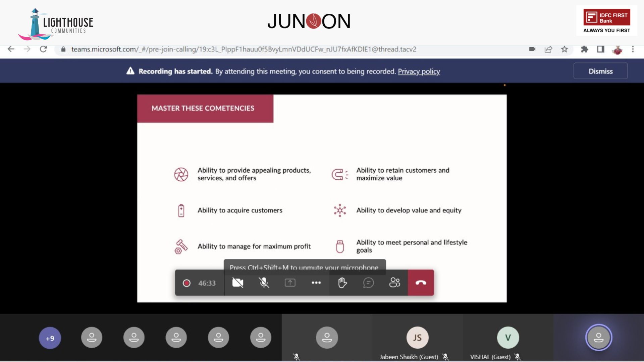Open the Privacy policy link
Viewport: 644px width, 362px height.
pyautogui.click(x=419, y=71)
